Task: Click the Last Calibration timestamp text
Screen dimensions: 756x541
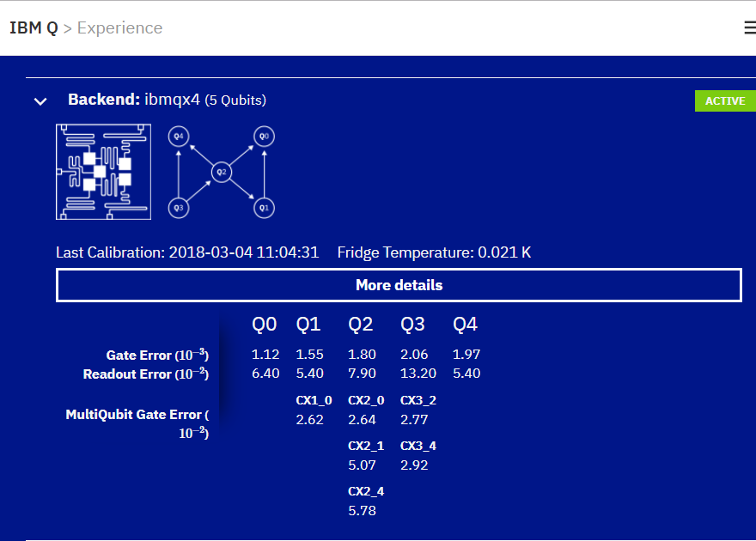Action: (187, 252)
